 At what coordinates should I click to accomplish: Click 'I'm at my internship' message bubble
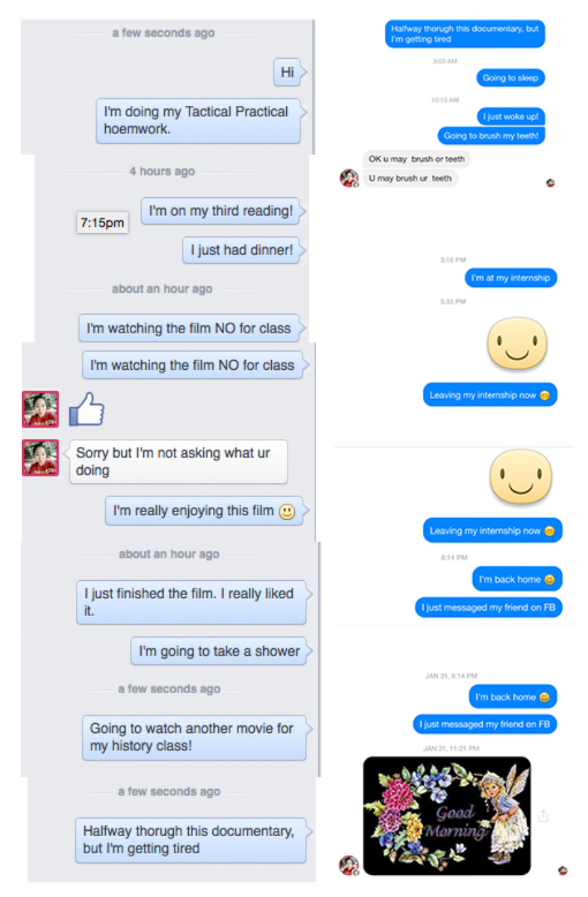[511, 278]
